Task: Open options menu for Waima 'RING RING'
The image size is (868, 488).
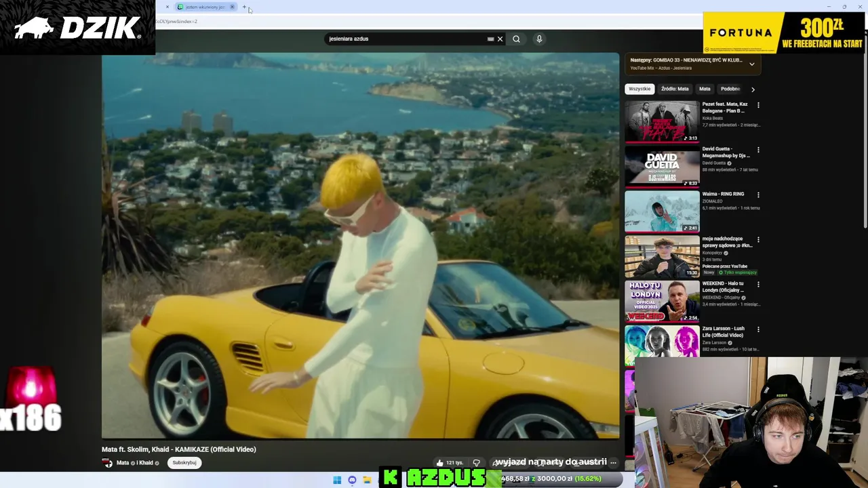Action: pos(758,195)
